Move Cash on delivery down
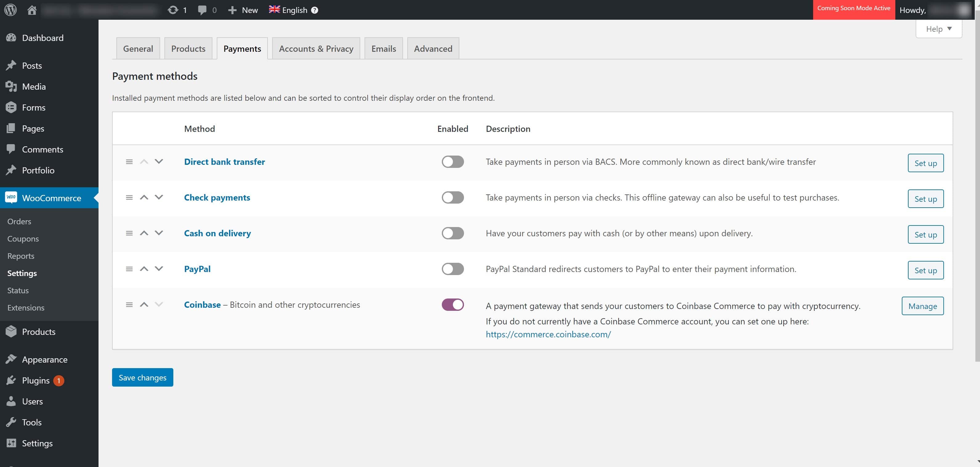The image size is (980, 467). tap(159, 233)
